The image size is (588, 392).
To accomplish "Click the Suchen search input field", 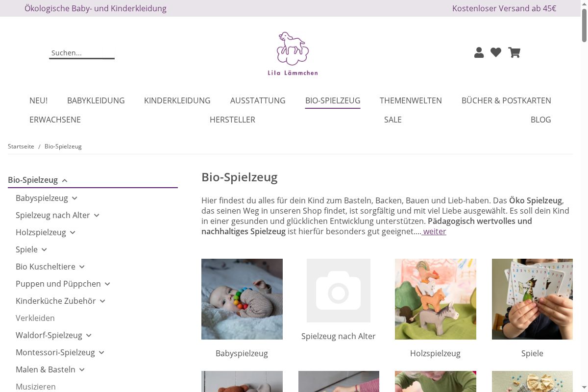I will point(82,53).
